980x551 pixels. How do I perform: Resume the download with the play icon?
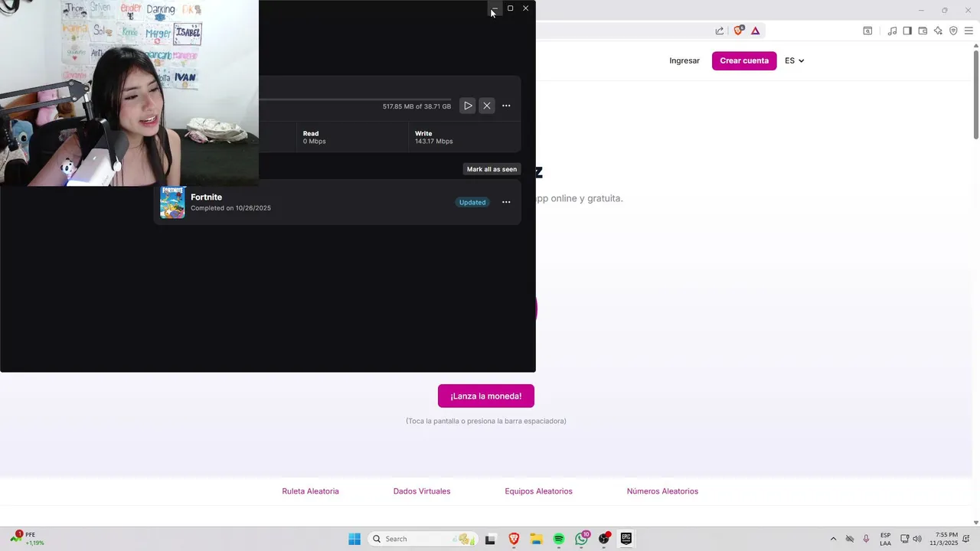coord(468,106)
